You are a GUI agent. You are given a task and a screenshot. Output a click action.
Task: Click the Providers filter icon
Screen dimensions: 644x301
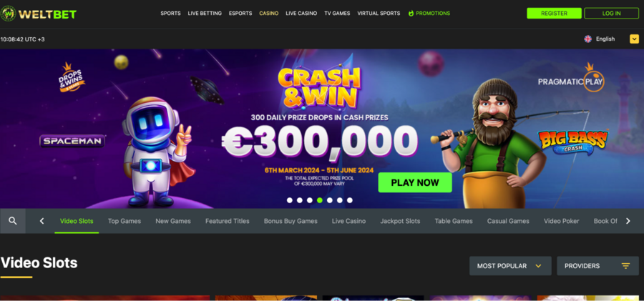point(625,266)
